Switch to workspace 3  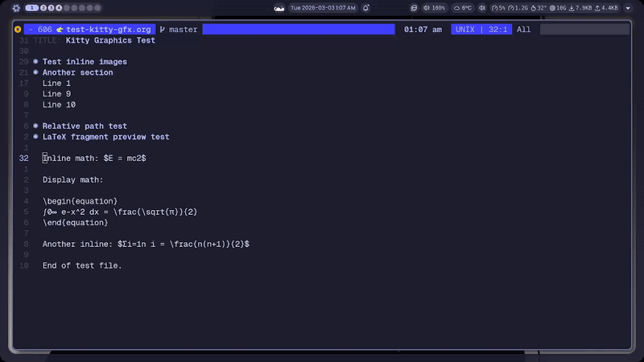point(51,8)
